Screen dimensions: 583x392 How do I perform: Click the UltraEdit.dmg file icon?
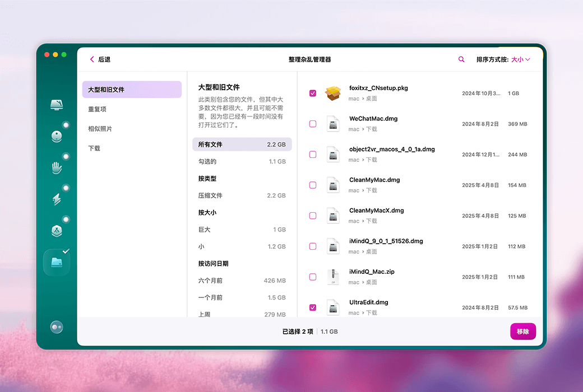tap(333, 307)
